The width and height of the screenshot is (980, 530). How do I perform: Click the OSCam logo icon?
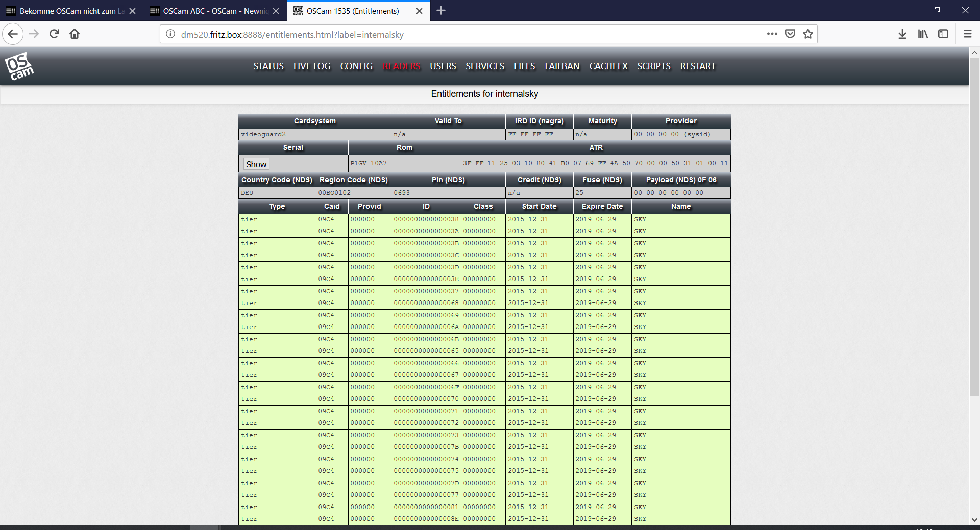[x=19, y=66]
